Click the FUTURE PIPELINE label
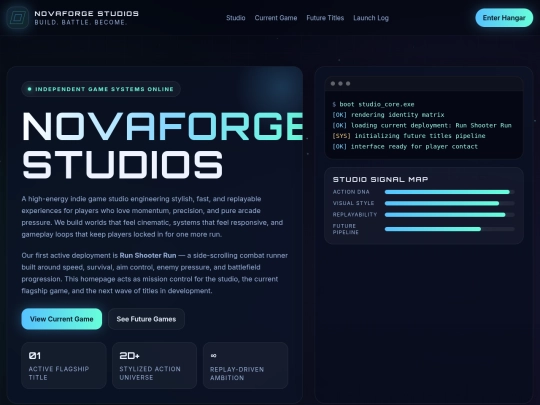The width and height of the screenshot is (540, 405). (345, 229)
